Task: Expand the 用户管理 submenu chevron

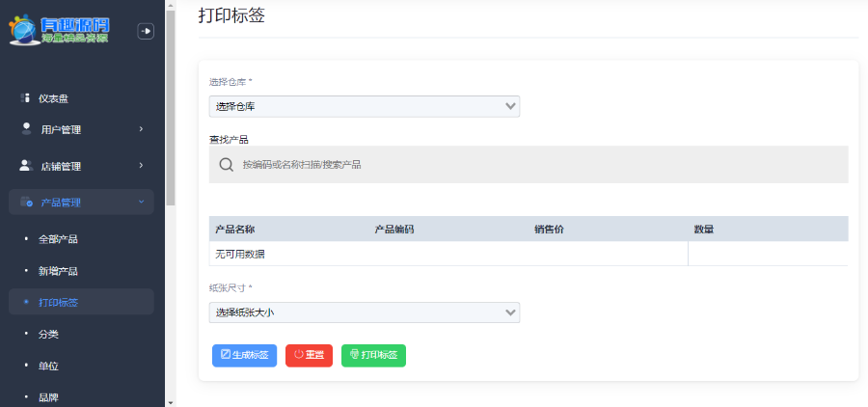Action: tap(141, 128)
